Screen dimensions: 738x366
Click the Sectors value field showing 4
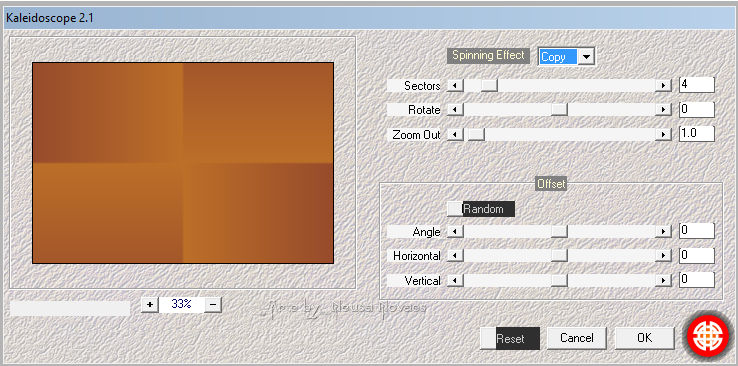pos(697,85)
